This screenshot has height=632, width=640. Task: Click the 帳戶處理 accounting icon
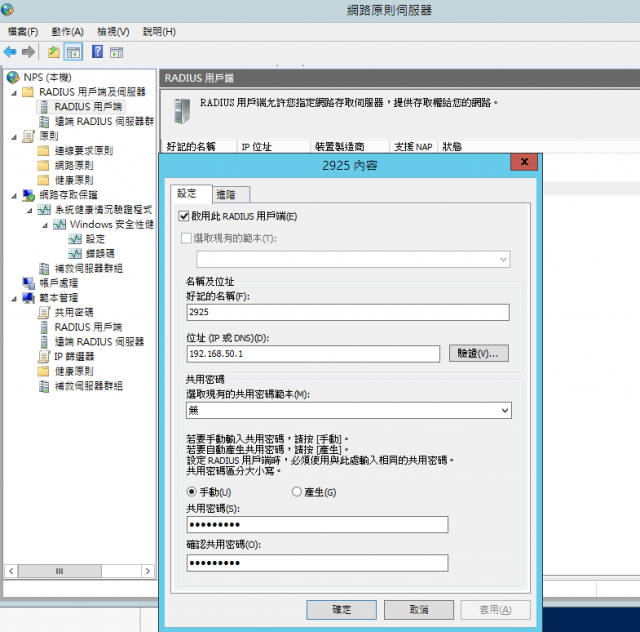(29, 283)
